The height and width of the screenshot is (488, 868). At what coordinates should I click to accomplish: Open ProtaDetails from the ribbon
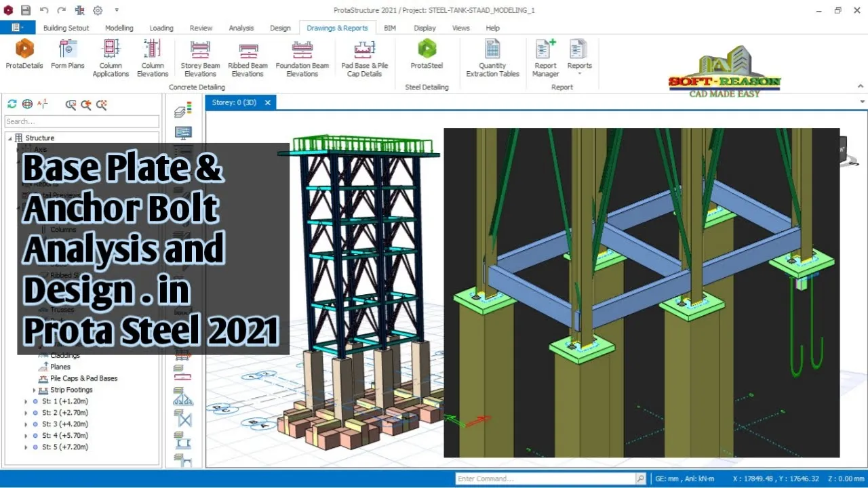pos(24,54)
